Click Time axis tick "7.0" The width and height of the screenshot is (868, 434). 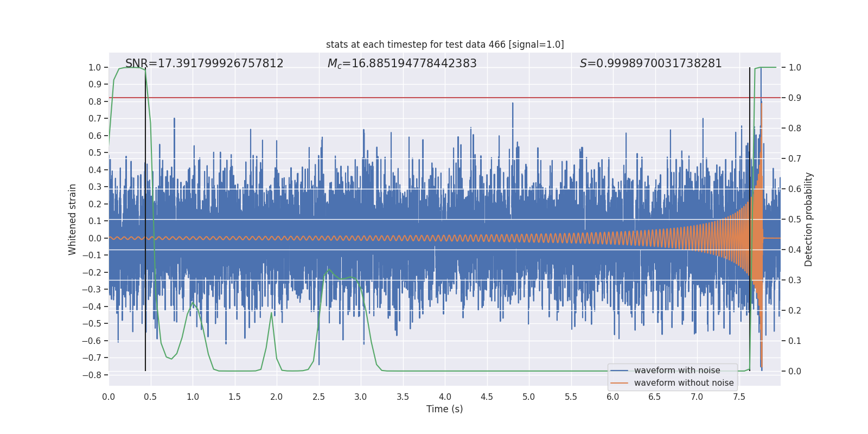pyautogui.click(x=697, y=397)
